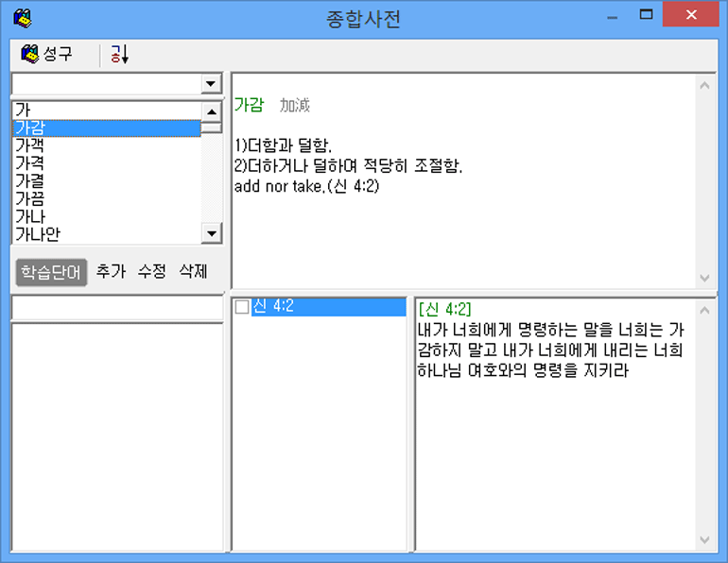Click the word list scroll up arrow

212,111
